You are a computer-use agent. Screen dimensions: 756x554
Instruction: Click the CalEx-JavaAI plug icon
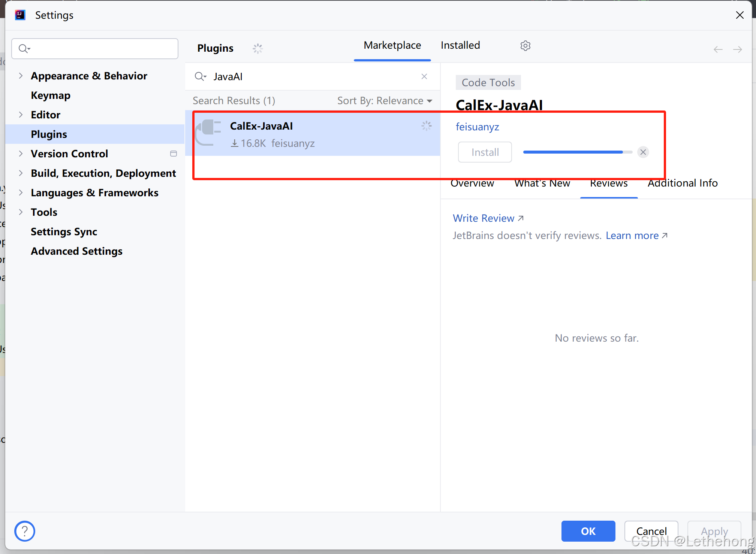click(208, 132)
